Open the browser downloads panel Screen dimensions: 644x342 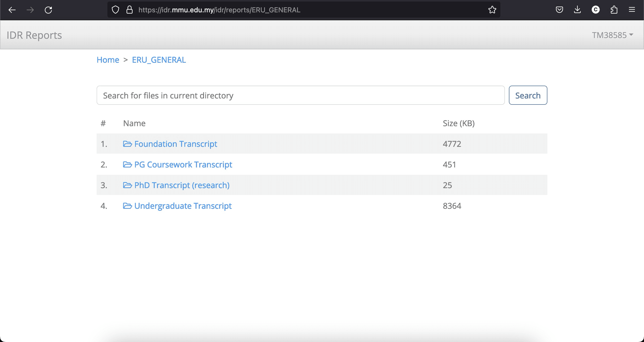577,10
